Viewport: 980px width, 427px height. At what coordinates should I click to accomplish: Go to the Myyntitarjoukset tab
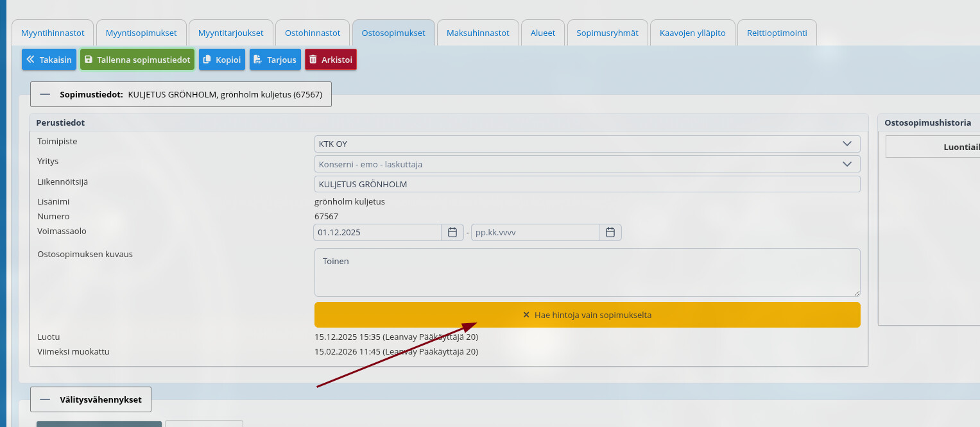(230, 33)
